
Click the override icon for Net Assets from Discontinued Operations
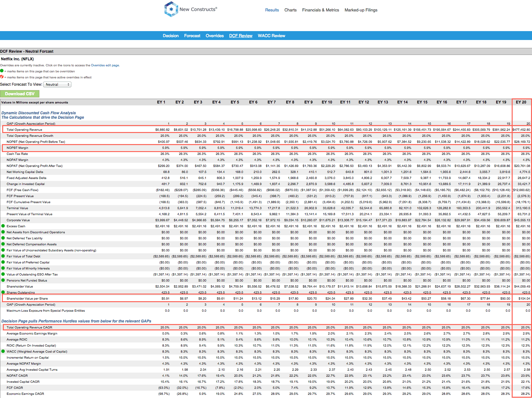[x=3, y=232]
